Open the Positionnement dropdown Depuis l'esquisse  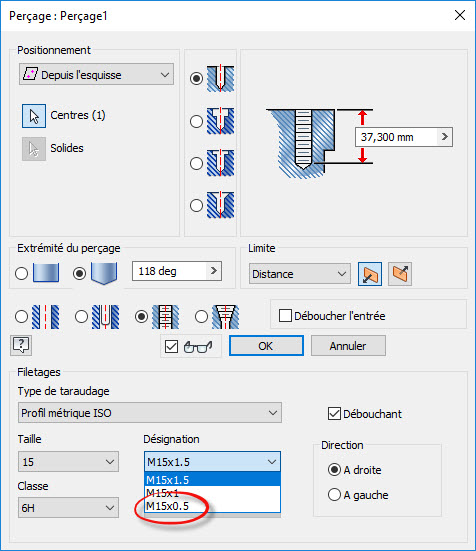96,74
